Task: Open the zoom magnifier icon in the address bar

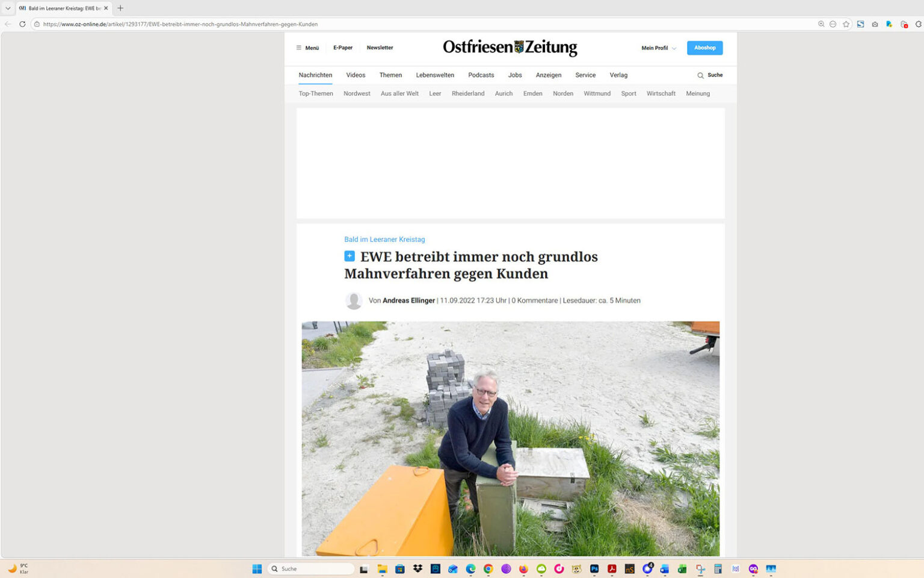Action: [820, 24]
